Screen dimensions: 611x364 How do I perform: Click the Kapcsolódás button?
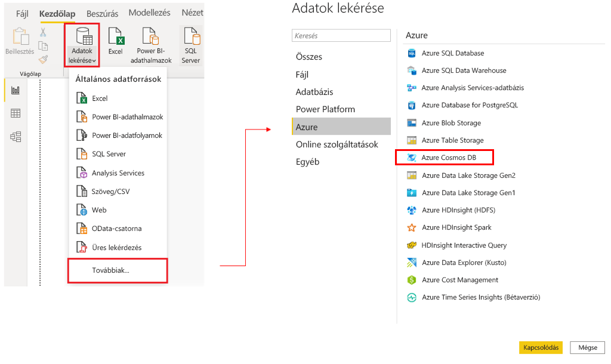pos(541,348)
